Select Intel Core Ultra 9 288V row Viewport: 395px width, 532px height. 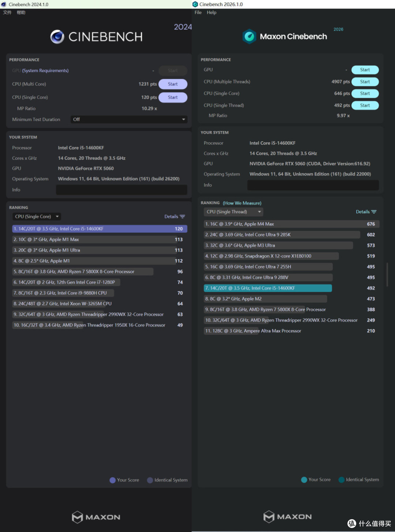tap(291, 277)
